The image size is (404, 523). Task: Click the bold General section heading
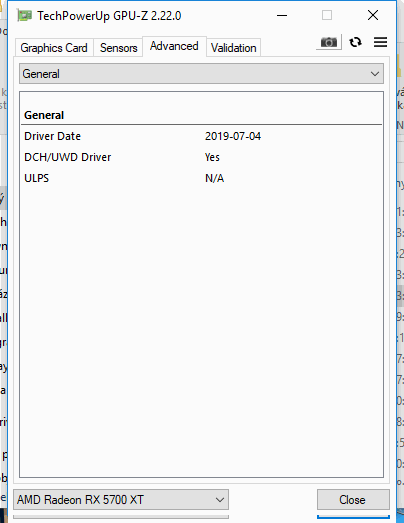[x=44, y=115]
